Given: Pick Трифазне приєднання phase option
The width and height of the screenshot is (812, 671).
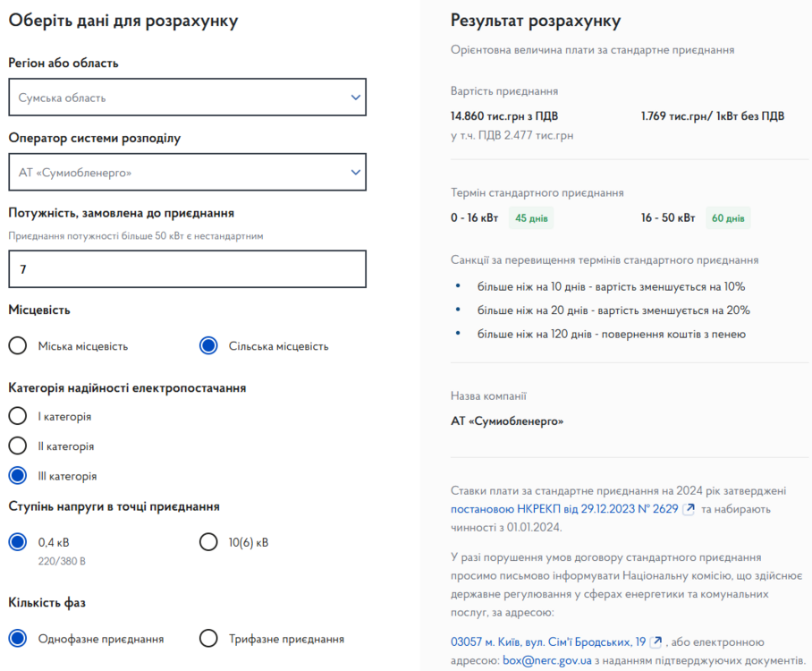Looking at the screenshot, I should tap(209, 639).
